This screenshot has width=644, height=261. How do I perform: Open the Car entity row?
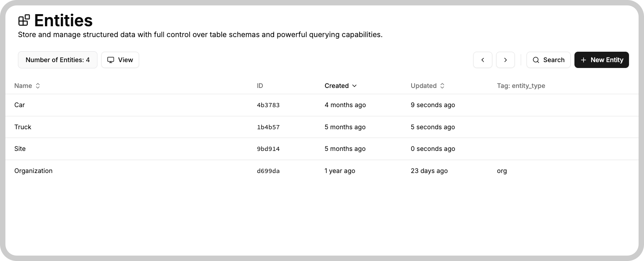pos(322,105)
